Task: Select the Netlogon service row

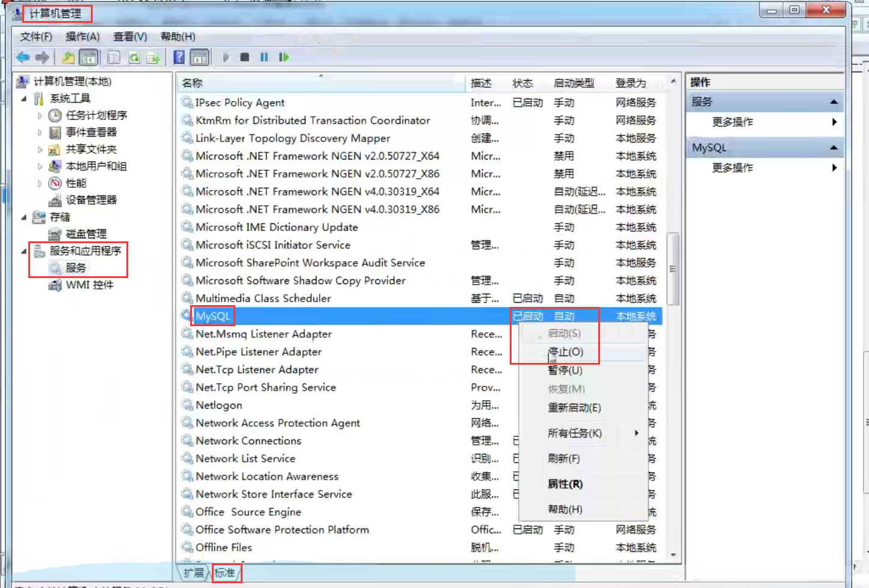Action: (349, 406)
